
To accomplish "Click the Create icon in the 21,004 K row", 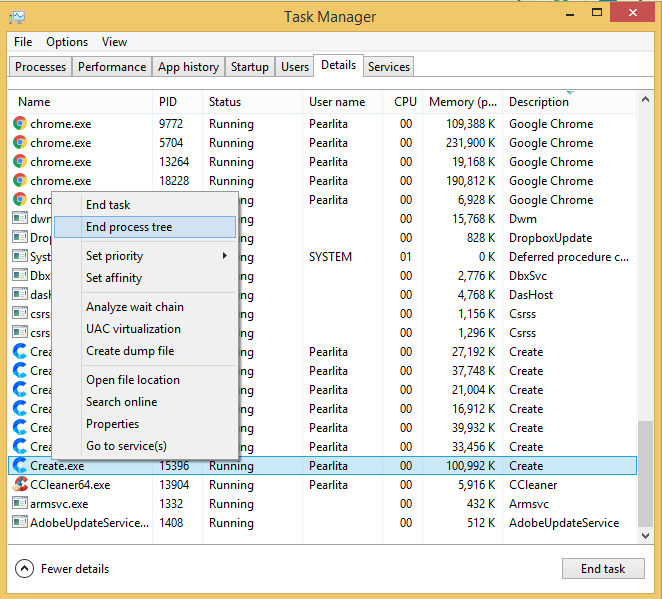I will [20, 389].
